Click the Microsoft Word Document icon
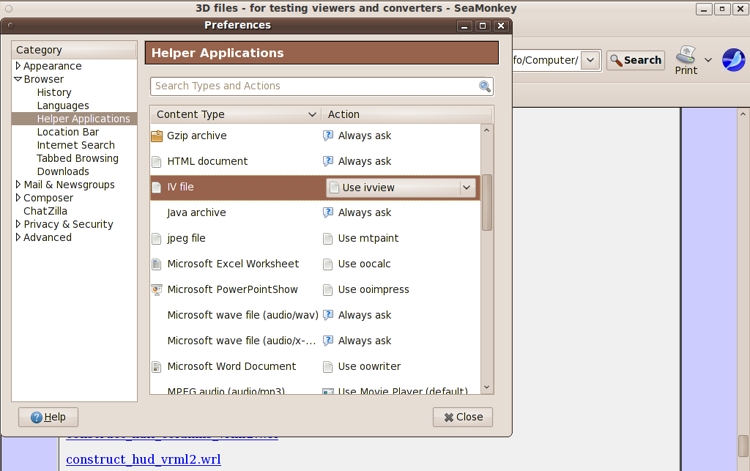Viewport: 750px width, 471px height. 156,367
